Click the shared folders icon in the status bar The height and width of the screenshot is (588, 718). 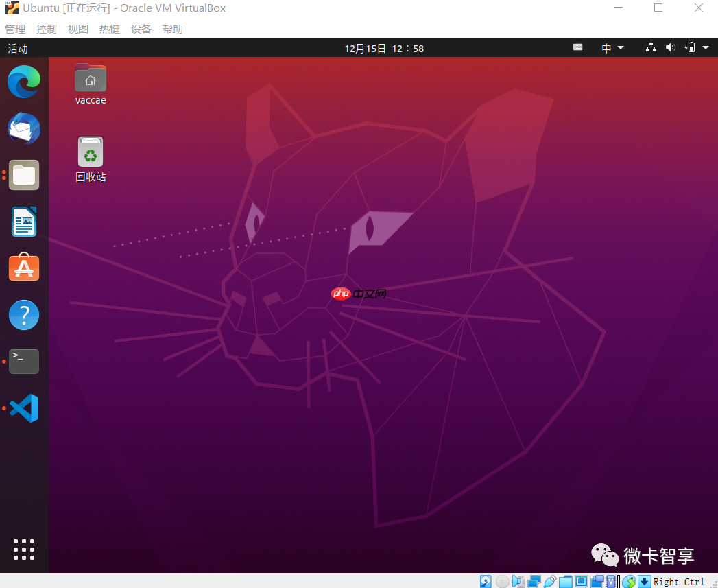click(x=565, y=581)
